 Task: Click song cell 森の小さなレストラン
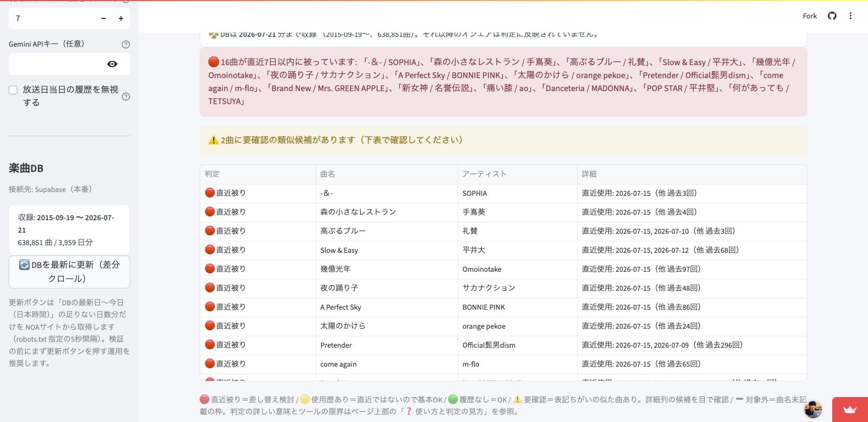click(387, 212)
